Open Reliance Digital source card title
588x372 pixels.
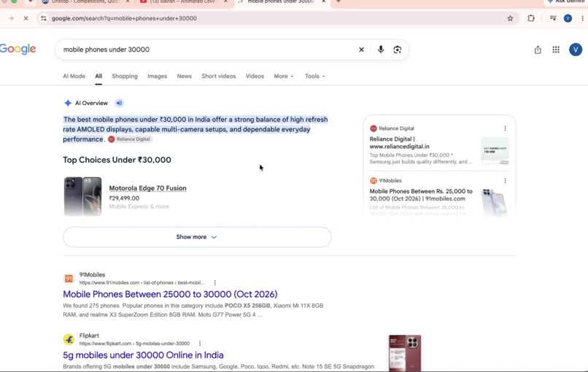click(399, 143)
